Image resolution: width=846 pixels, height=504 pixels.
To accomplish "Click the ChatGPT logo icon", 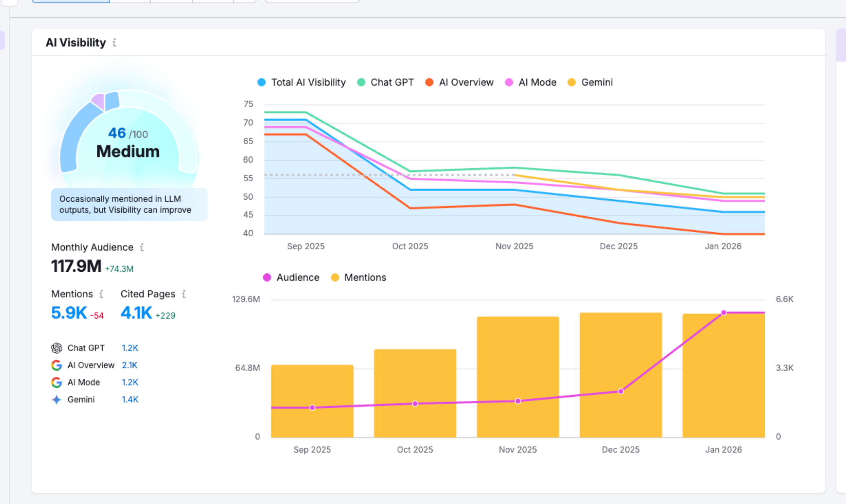I will point(57,348).
